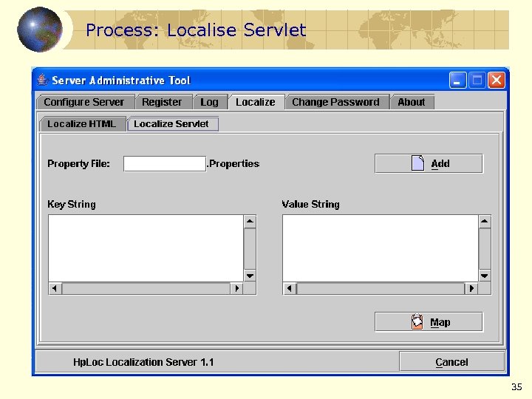The height and width of the screenshot is (399, 532).
Task: Click the Value String vertical scrollbar track
Action: [485, 249]
